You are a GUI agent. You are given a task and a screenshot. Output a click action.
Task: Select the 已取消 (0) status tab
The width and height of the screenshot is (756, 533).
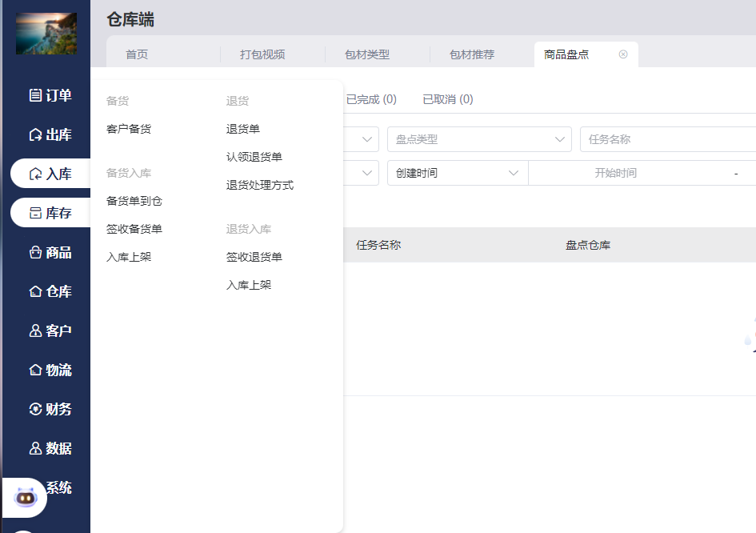click(x=447, y=99)
